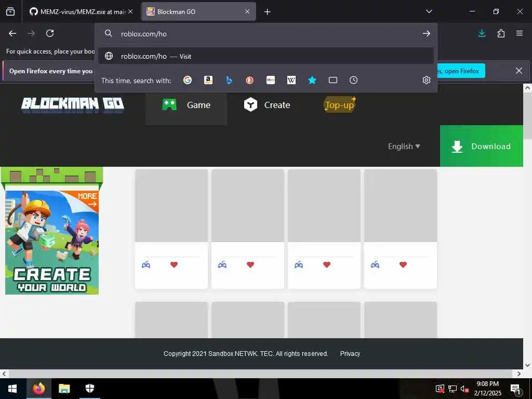Viewport: 532px width, 399px height.
Task: Click Firefox icon in the taskbar
Action: (x=38, y=389)
